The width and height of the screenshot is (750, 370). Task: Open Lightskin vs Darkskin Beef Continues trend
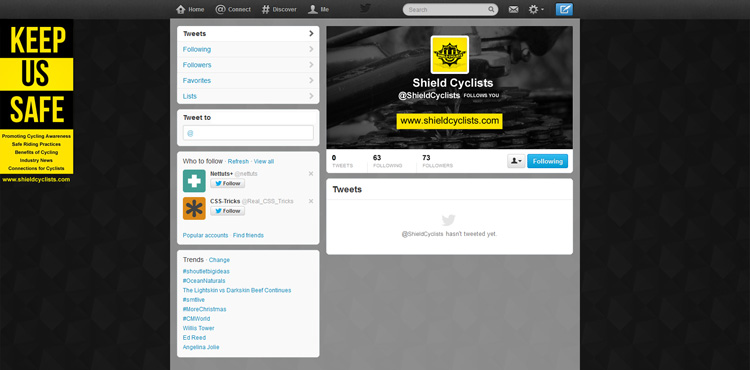[237, 290]
